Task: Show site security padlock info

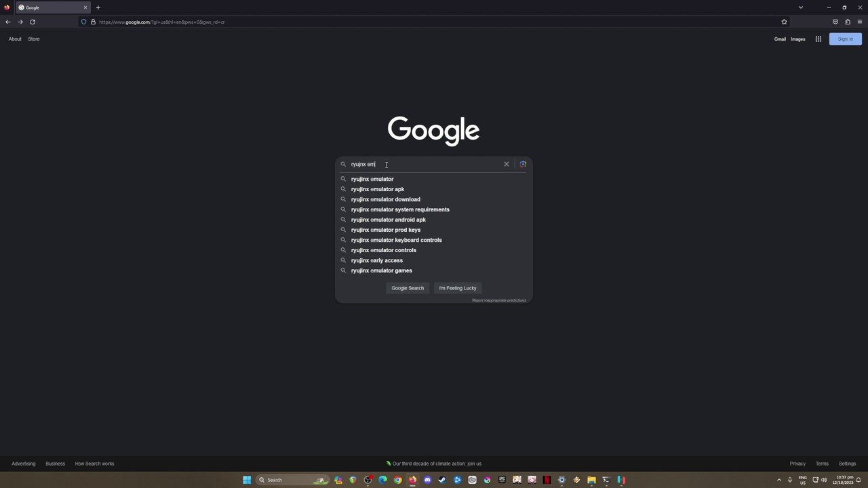Action: pyautogui.click(x=93, y=22)
